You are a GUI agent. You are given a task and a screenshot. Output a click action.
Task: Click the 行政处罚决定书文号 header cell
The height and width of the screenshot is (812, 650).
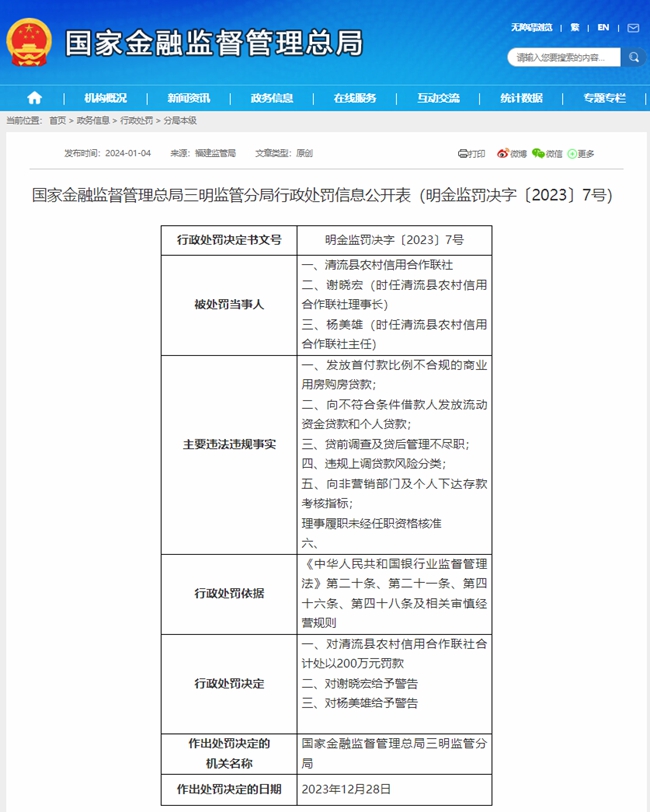click(229, 240)
